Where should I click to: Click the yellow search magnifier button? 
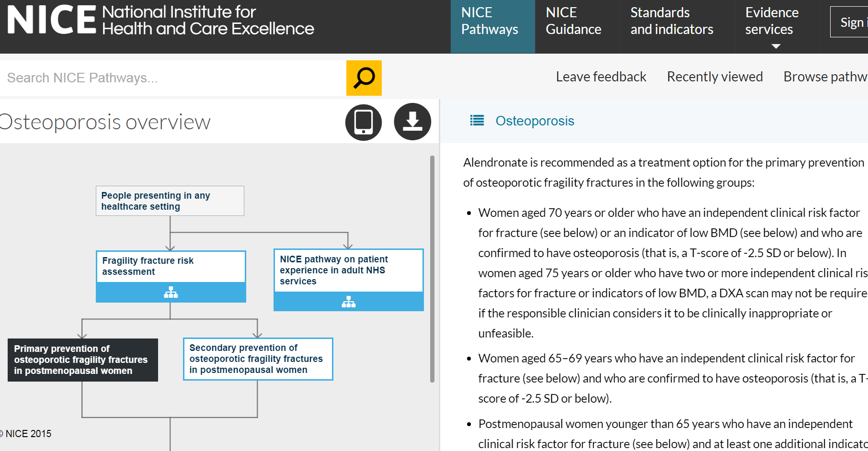[364, 78]
